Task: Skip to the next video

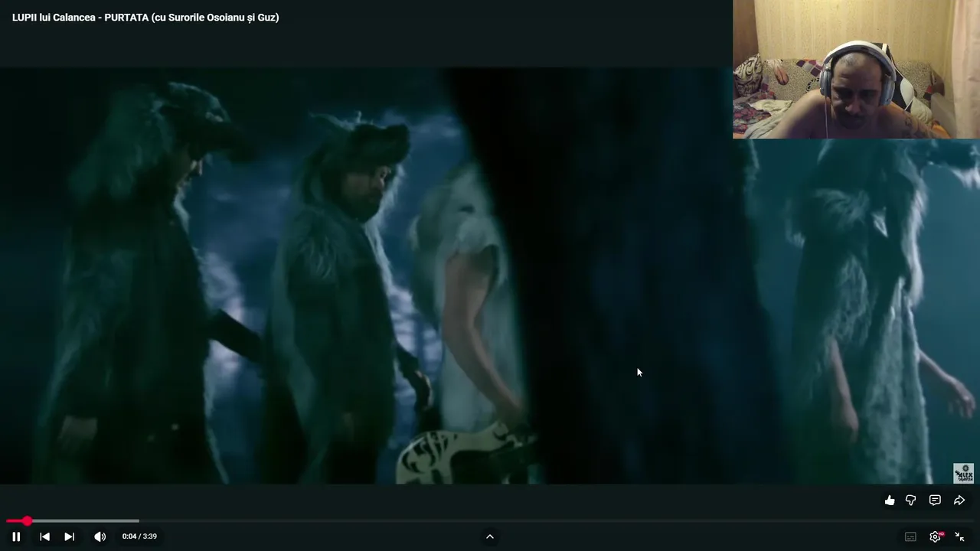Action: tap(69, 536)
